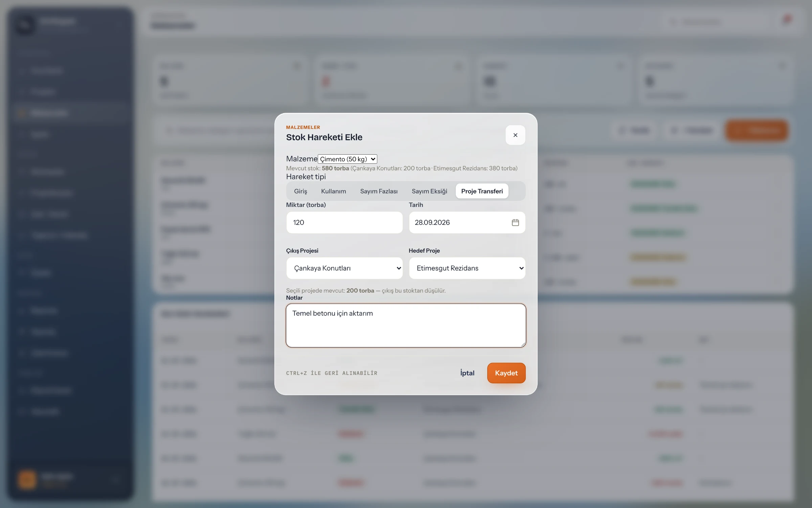Open the Malzeme dropdown showing Çimento (50 kg)
This screenshot has height=508, width=812.
(347, 159)
